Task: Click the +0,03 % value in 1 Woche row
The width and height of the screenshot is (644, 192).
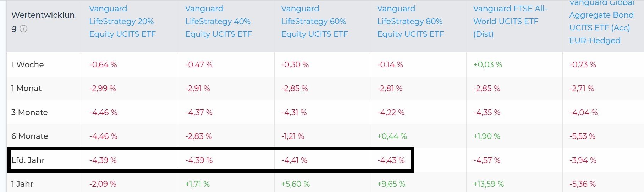Action: coord(488,64)
